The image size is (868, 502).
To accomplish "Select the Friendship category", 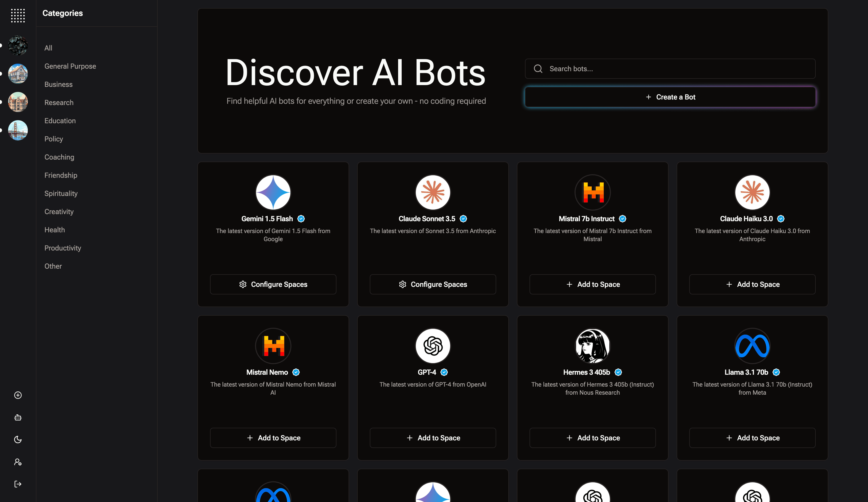I will (x=61, y=175).
